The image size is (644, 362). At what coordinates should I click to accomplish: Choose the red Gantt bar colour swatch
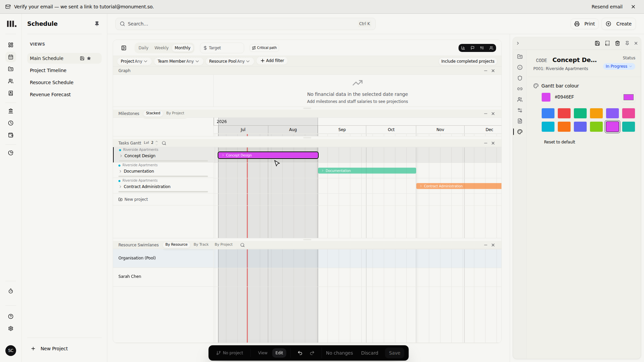[564, 113]
